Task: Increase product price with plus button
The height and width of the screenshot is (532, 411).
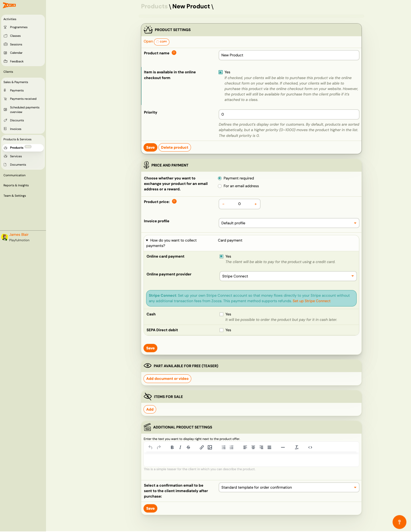Action: click(255, 204)
